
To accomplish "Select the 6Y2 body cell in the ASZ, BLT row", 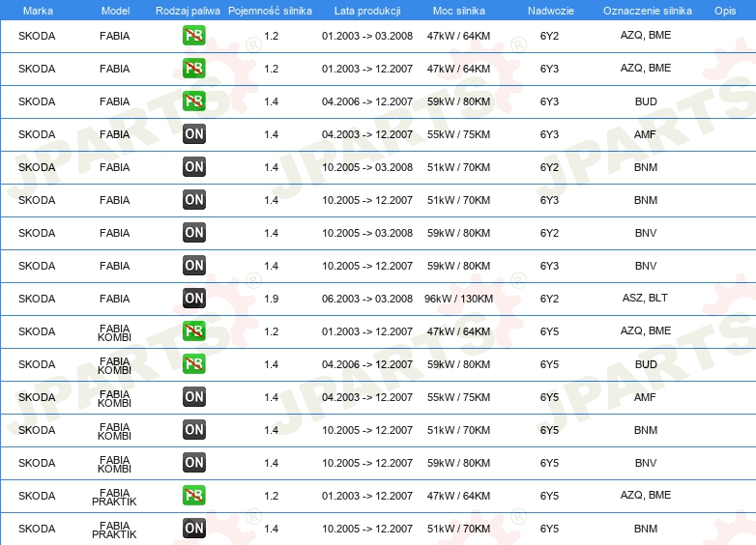I will click(x=549, y=299).
